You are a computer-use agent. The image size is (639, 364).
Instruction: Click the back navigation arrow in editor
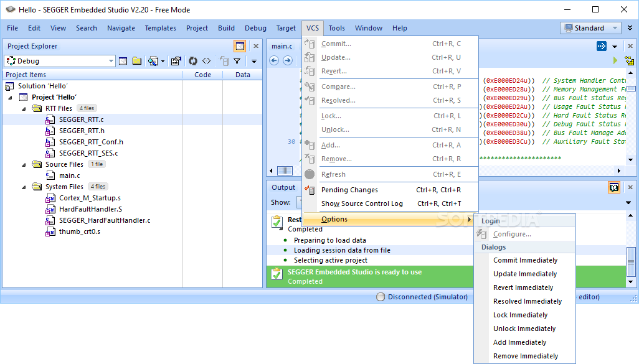coord(274,61)
